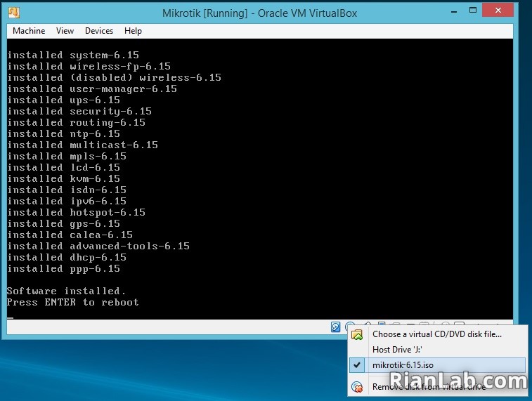Click the '(disabled) wireless-6.15' line
This screenshot has height=401, width=532.
point(145,78)
